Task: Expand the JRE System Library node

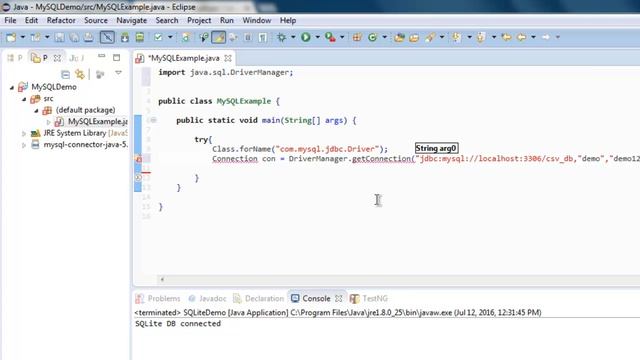Action: coord(24,133)
